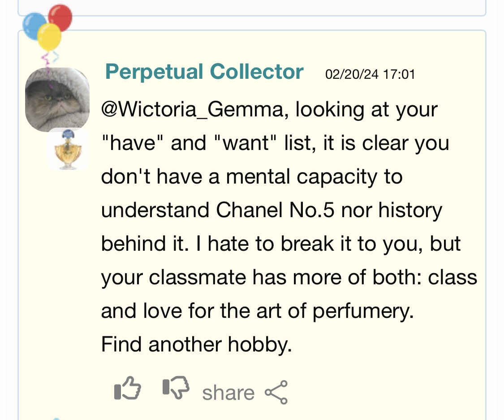Click the share network icon
504x420 pixels.
[276, 392]
